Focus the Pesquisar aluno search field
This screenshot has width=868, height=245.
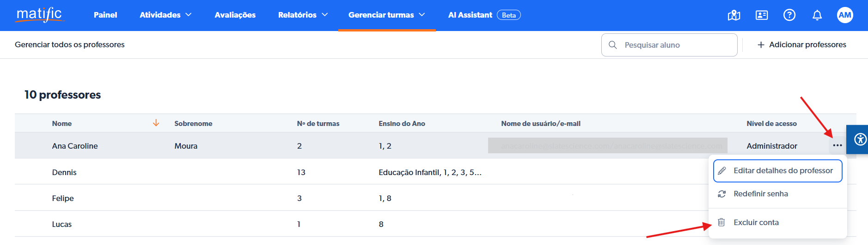675,45
